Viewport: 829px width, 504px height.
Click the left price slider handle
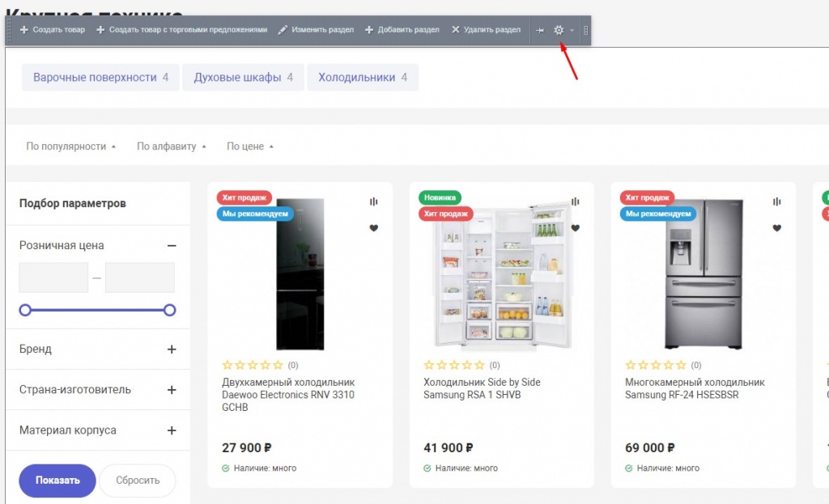(x=25, y=310)
